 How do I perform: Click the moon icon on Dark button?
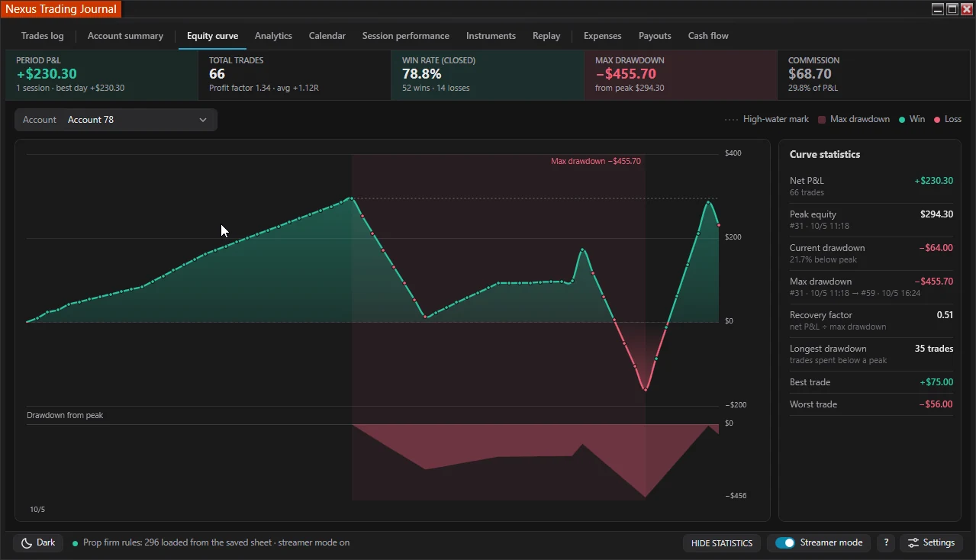(26, 543)
